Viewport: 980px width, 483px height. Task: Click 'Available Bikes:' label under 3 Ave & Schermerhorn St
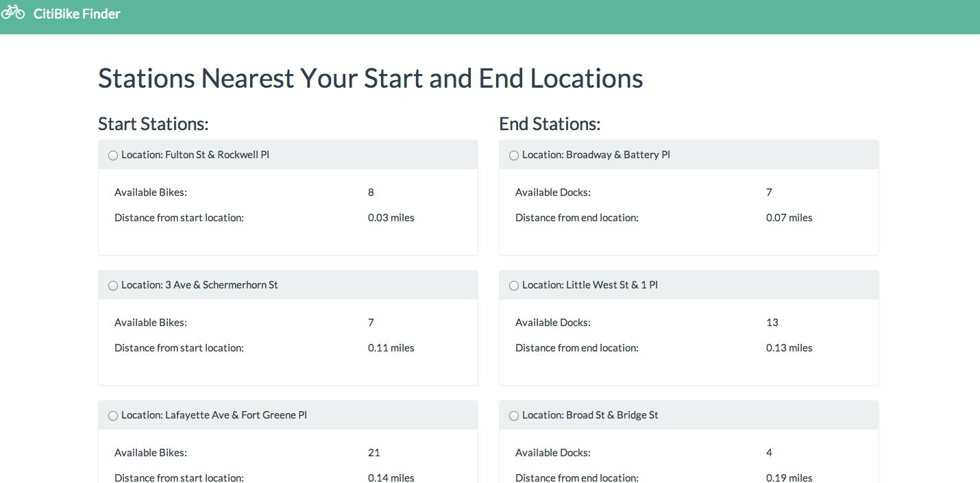(151, 323)
